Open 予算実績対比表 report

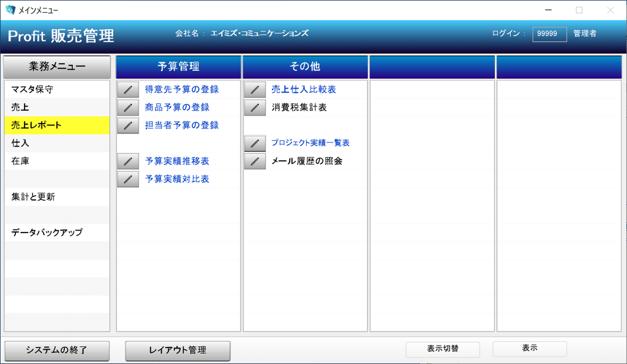coord(177,179)
